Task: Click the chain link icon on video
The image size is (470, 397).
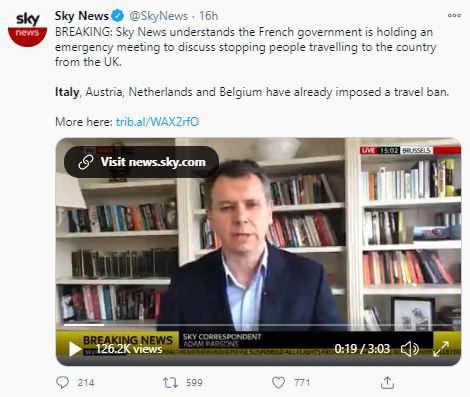Action: [x=86, y=162]
